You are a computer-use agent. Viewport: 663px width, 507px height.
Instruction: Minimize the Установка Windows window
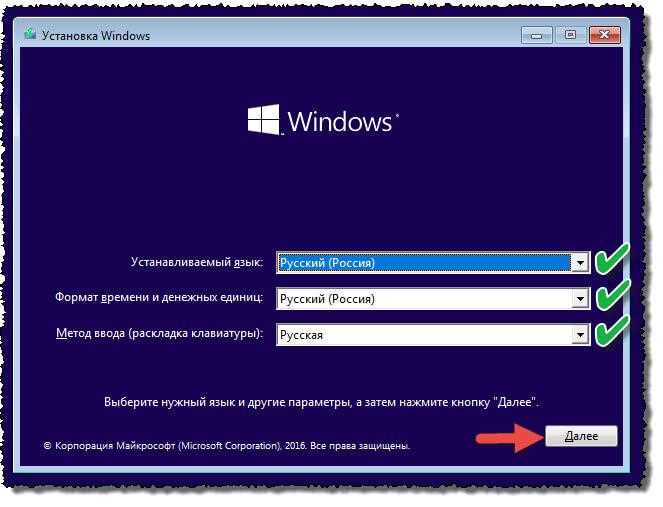(x=537, y=36)
